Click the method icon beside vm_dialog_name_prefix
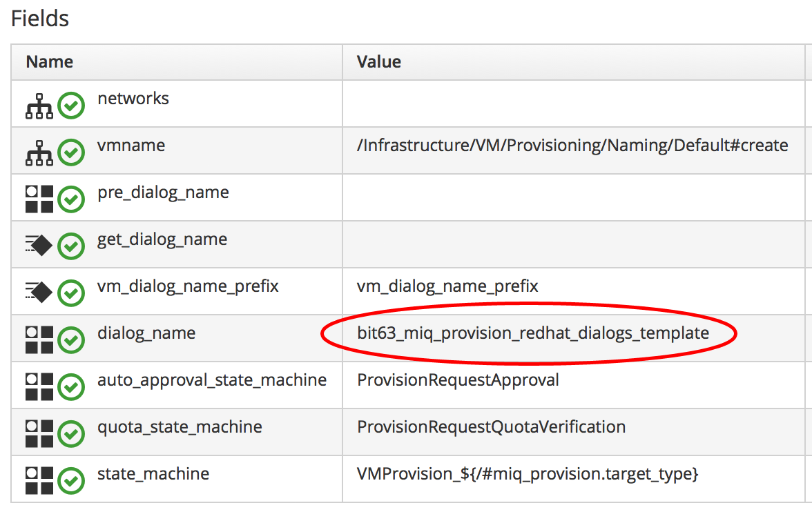 39,293
